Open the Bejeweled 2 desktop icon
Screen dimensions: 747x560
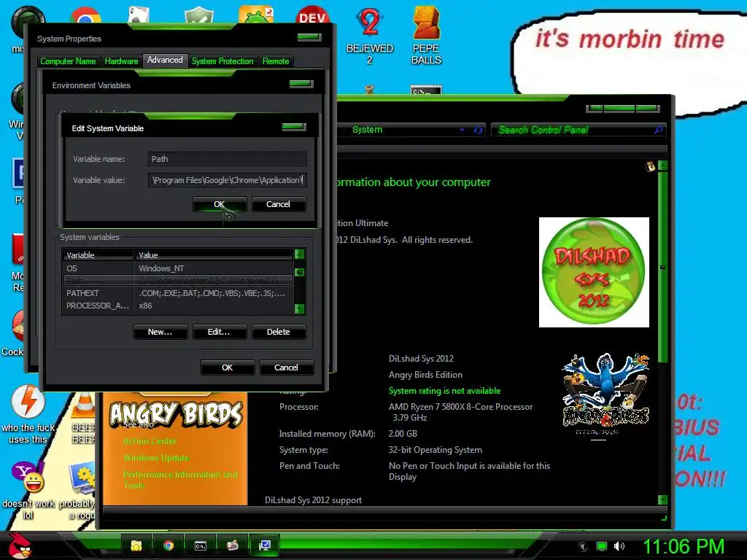point(370,36)
